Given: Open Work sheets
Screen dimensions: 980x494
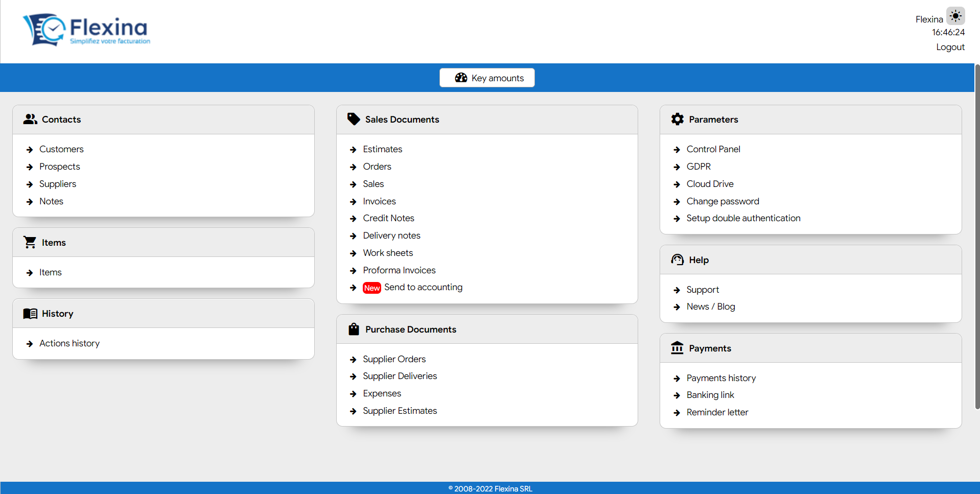Looking at the screenshot, I should tap(388, 253).
